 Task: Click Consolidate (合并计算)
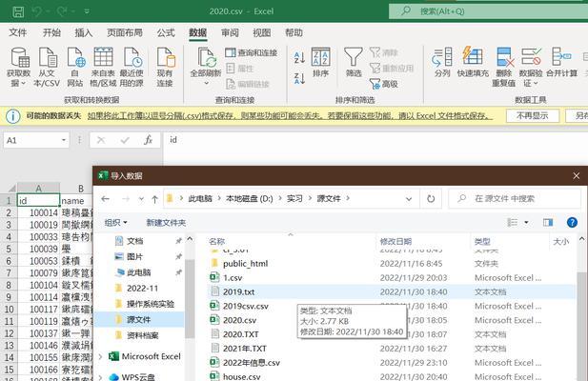click(561, 63)
